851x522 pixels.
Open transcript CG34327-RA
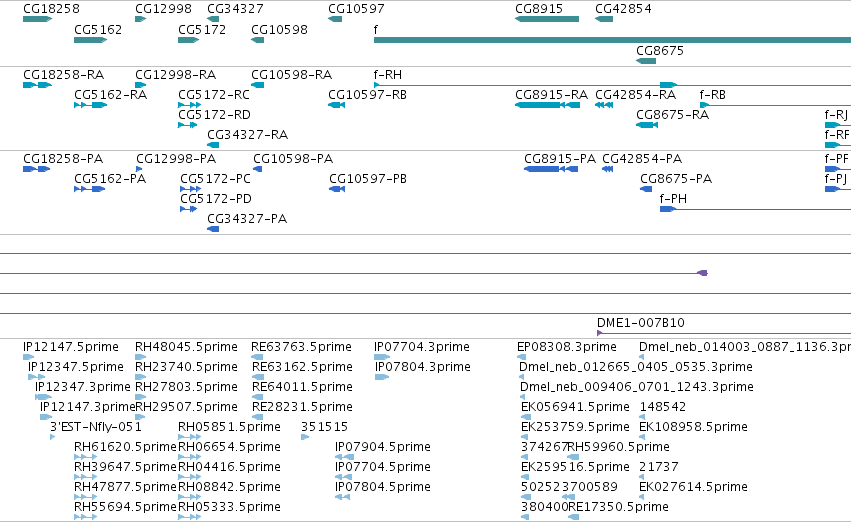pos(247,135)
